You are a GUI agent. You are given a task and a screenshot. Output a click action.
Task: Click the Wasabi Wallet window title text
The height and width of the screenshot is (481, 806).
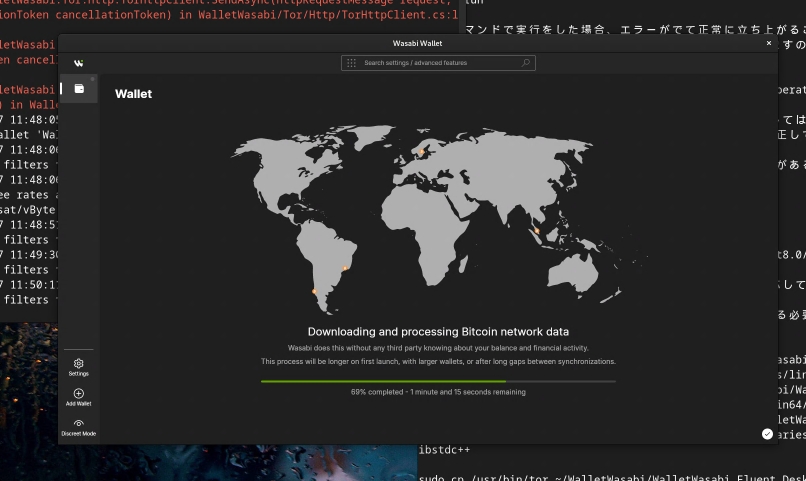click(417, 44)
